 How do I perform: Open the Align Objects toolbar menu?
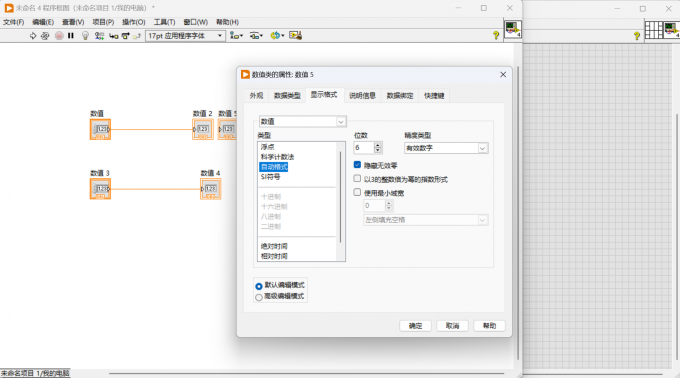click(x=236, y=36)
